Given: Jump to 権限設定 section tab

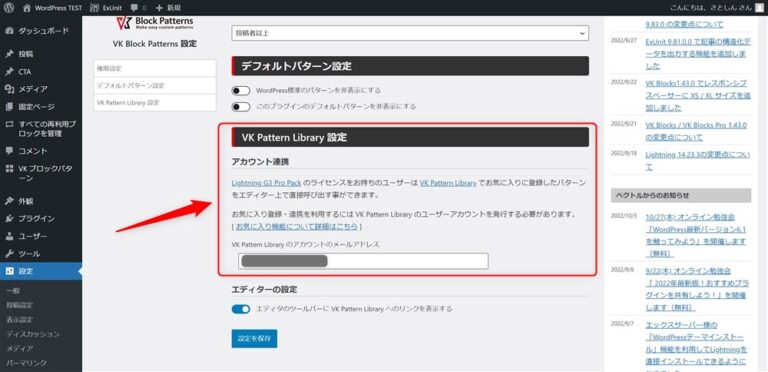Looking at the screenshot, I should (155, 68).
